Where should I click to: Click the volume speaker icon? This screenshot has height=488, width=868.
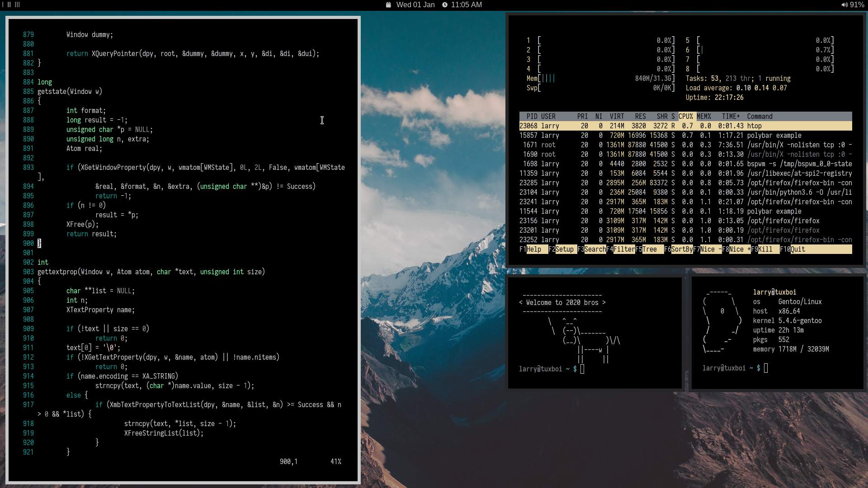click(x=844, y=5)
